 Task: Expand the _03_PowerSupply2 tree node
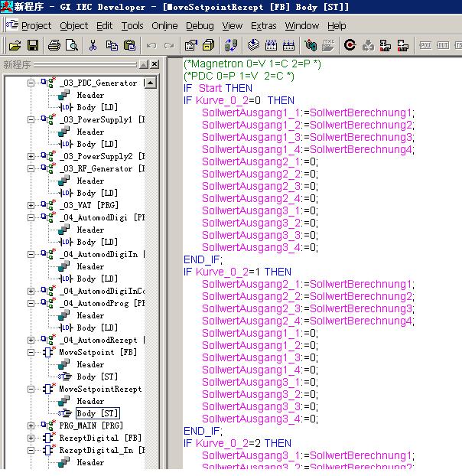[x=31, y=156]
